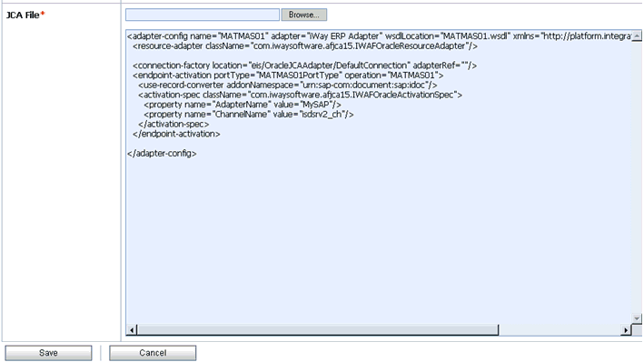Click the Browse button for JCA File
Viewport: 644px width, 362px height.
(x=304, y=15)
